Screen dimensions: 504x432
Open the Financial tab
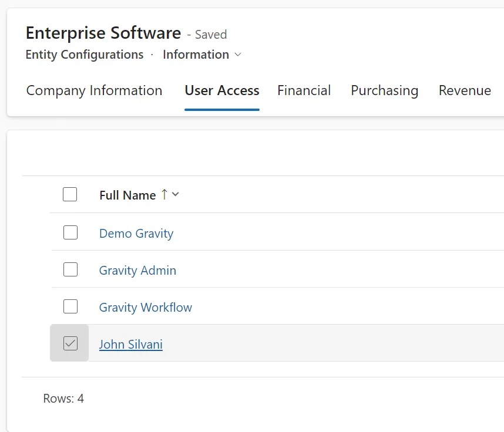click(x=304, y=90)
